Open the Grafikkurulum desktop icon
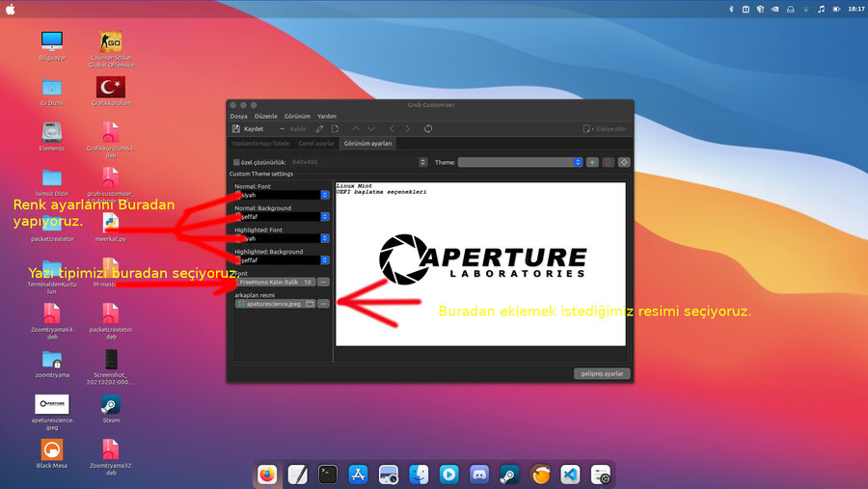Image resolution: width=868 pixels, height=489 pixels. 111,92
